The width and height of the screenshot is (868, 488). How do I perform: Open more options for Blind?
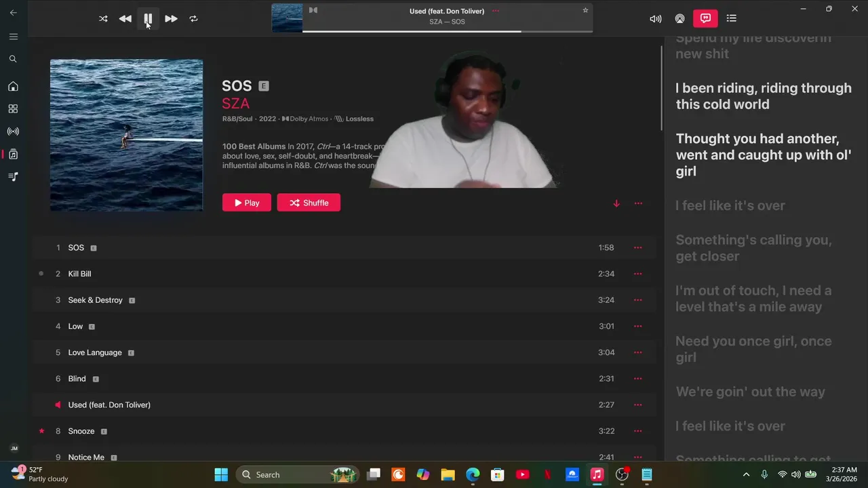637,379
